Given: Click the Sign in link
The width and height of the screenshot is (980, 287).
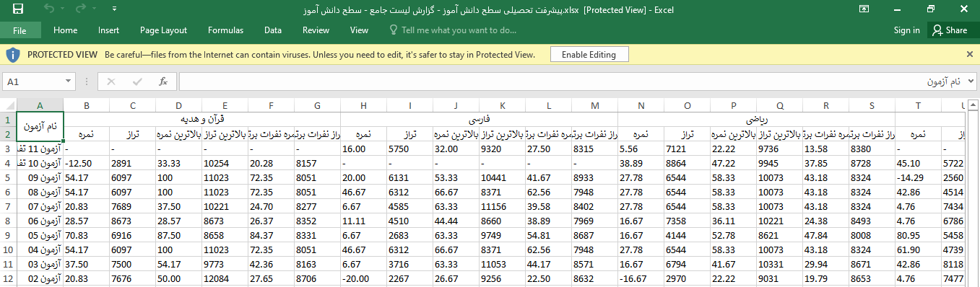Looking at the screenshot, I should 906,30.
